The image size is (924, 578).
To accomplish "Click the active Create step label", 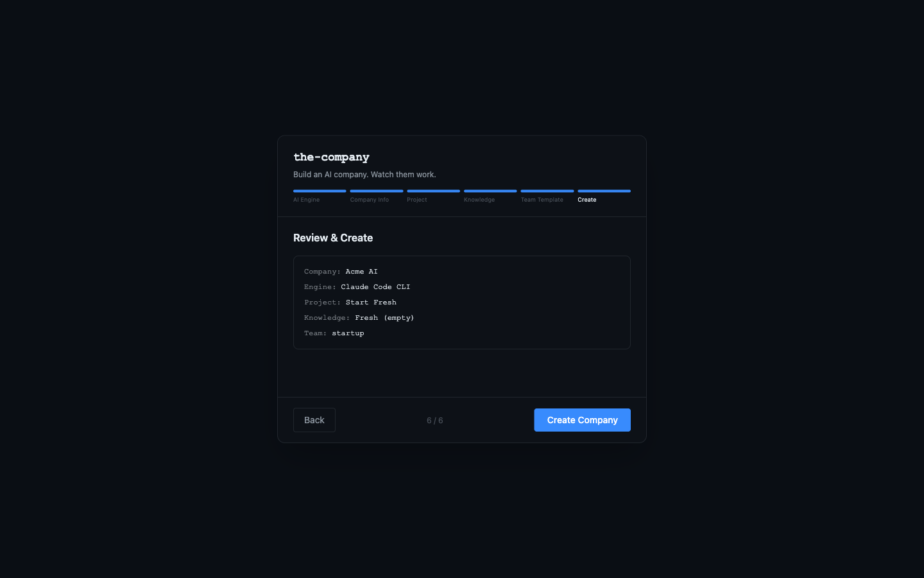I will tap(586, 200).
